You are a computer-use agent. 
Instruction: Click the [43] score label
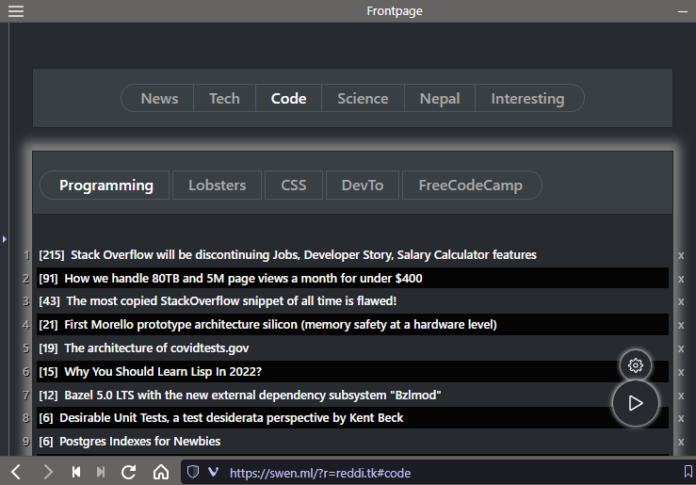[x=49, y=301]
